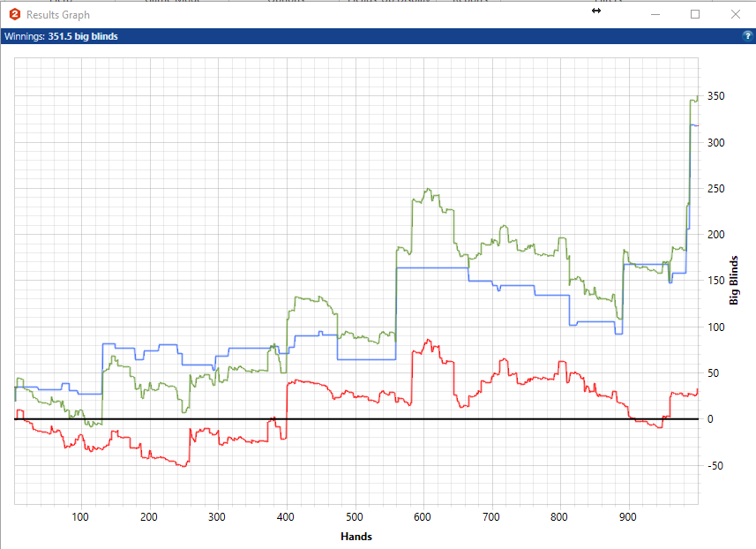The image size is (756, 549).
Task: Click the green line peak near hand 610
Action: [428, 190]
